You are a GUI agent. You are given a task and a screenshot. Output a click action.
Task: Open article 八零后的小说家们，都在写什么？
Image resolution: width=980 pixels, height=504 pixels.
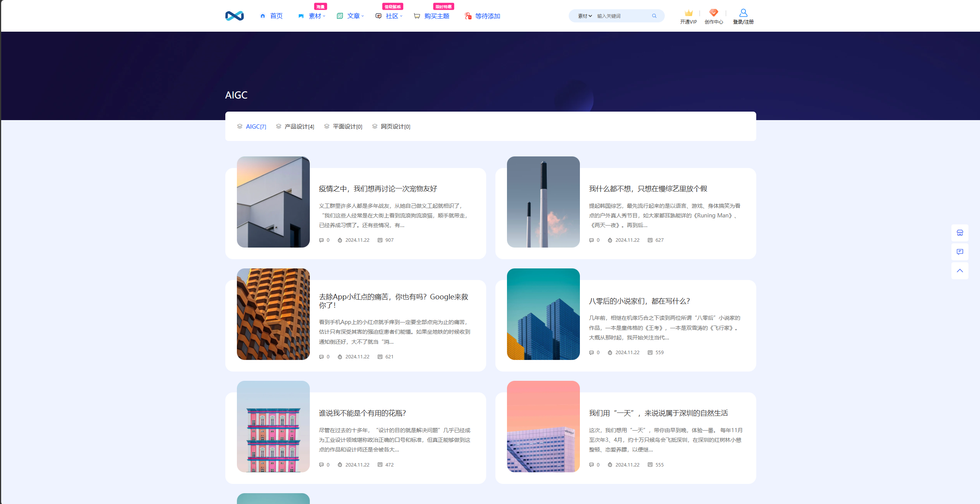(639, 301)
